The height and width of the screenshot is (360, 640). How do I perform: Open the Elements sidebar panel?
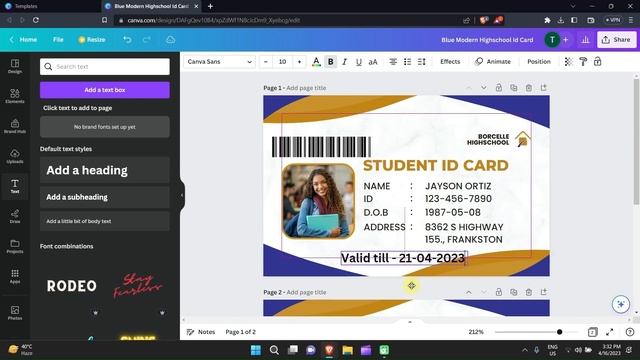point(15,96)
